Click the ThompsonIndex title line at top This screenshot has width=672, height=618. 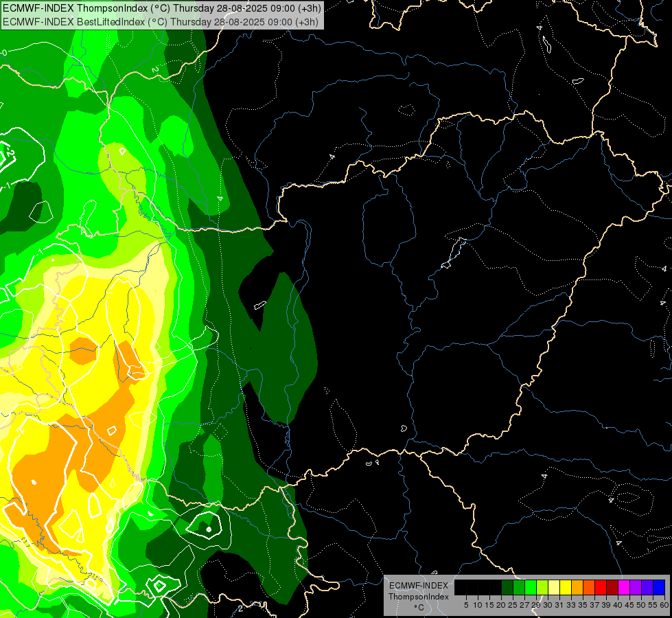pos(161,8)
